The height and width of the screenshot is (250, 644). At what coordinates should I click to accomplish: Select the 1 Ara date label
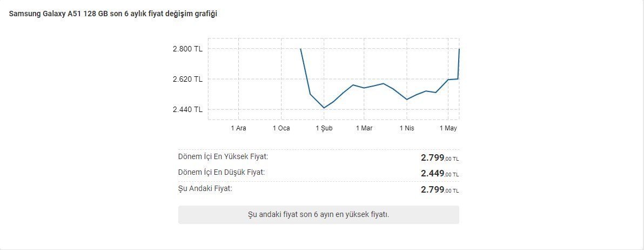pyautogui.click(x=238, y=128)
